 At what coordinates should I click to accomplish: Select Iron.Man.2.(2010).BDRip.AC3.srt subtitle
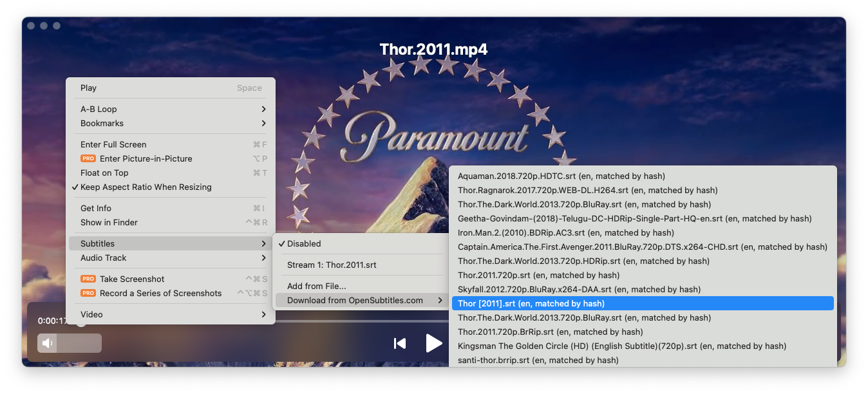643,232
